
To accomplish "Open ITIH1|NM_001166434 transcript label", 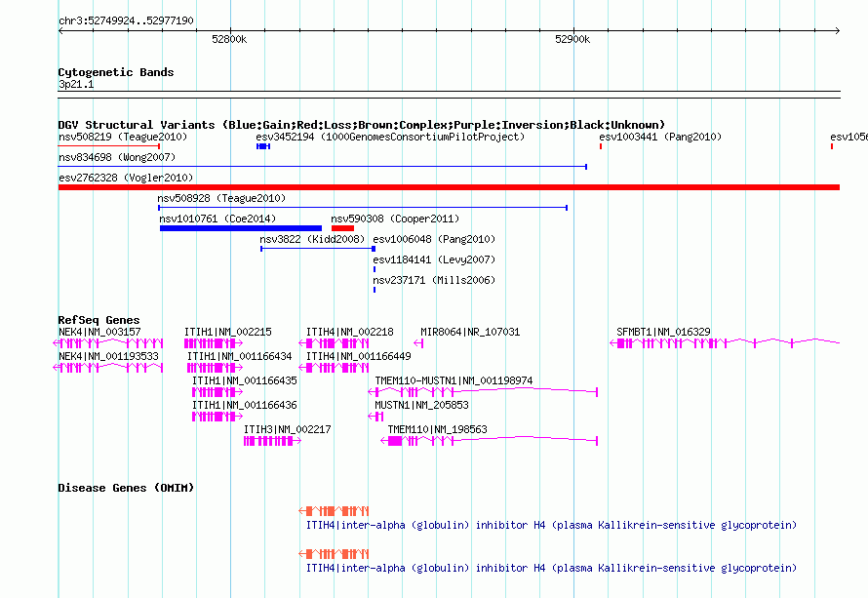I will point(239,356).
